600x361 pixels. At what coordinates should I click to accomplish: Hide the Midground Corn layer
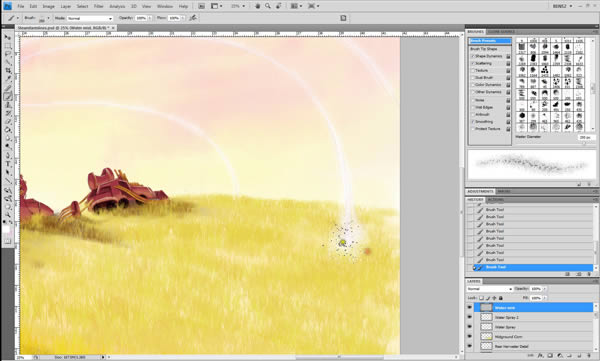tap(469, 336)
